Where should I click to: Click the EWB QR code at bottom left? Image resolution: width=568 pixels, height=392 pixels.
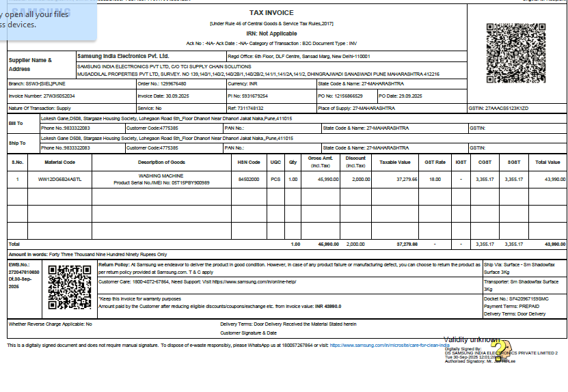click(70, 287)
